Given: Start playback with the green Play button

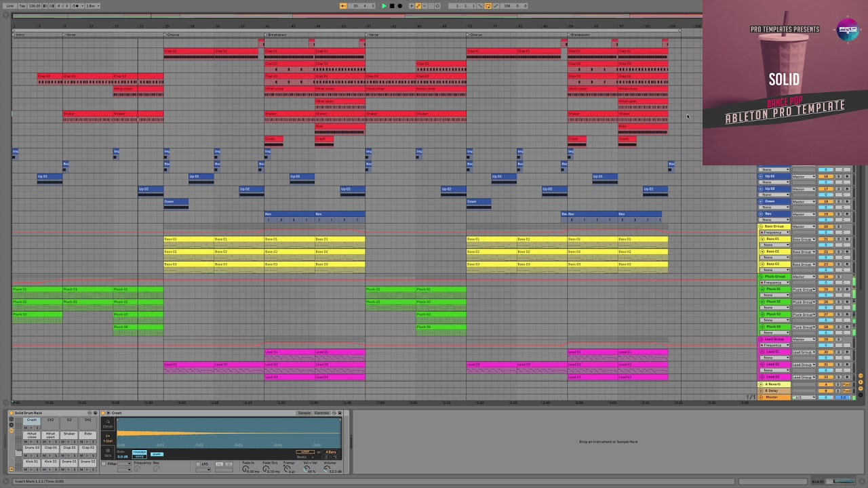Looking at the screenshot, I should tap(384, 6).
